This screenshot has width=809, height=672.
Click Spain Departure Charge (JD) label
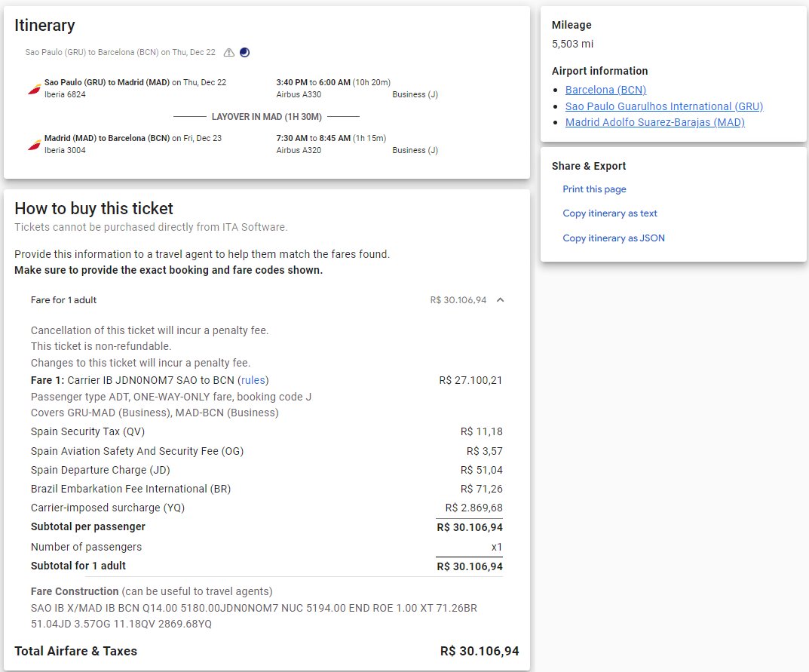(100, 470)
